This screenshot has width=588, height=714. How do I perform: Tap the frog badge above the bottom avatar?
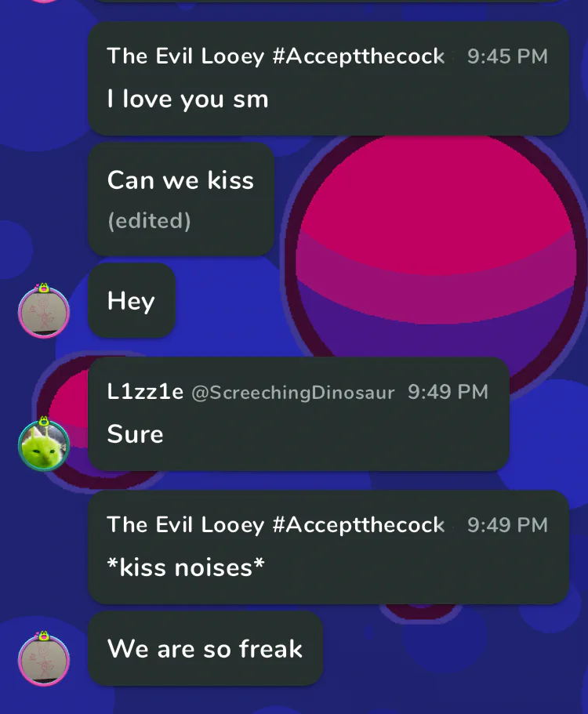43,636
